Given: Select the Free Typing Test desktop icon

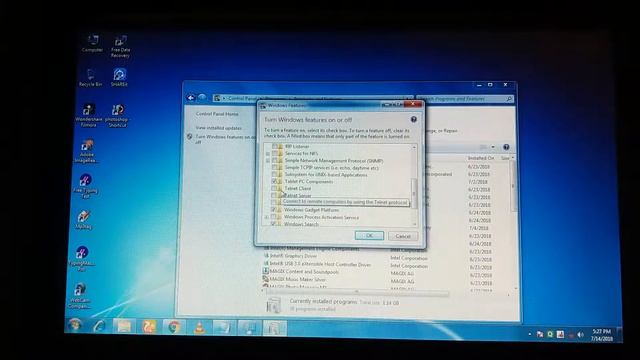Looking at the screenshot, I should click(85, 187).
